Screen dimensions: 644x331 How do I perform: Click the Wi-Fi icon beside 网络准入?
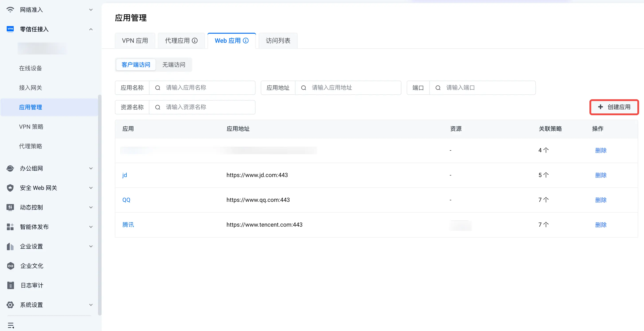(x=10, y=10)
